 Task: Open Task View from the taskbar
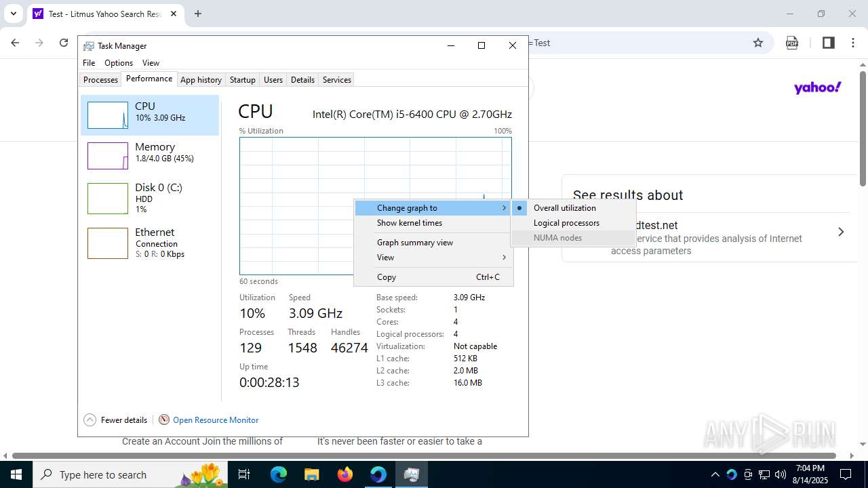(x=244, y=474)
